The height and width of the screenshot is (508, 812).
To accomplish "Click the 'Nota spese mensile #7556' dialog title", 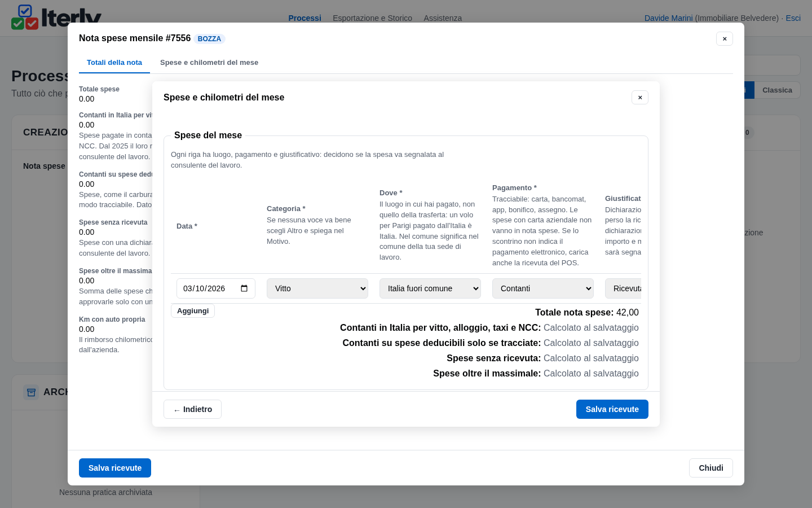I will coord(135,38).
